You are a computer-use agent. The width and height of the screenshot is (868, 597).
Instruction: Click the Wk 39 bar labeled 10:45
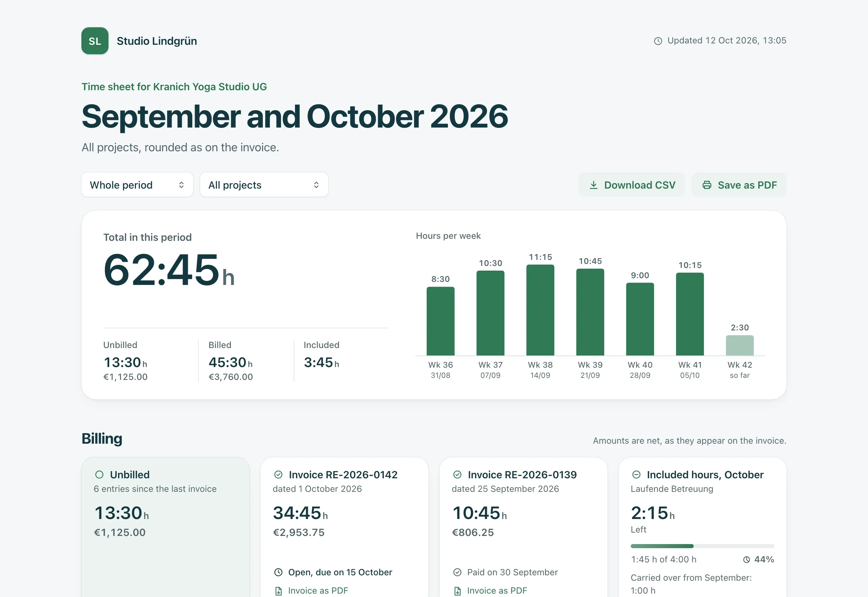pos(590,312)
